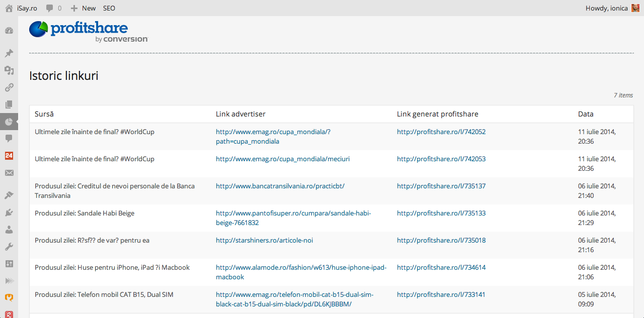Open Settings sliders icon in sidebar
This screenshot has width=644, height=318.
(x=9, y=264)
